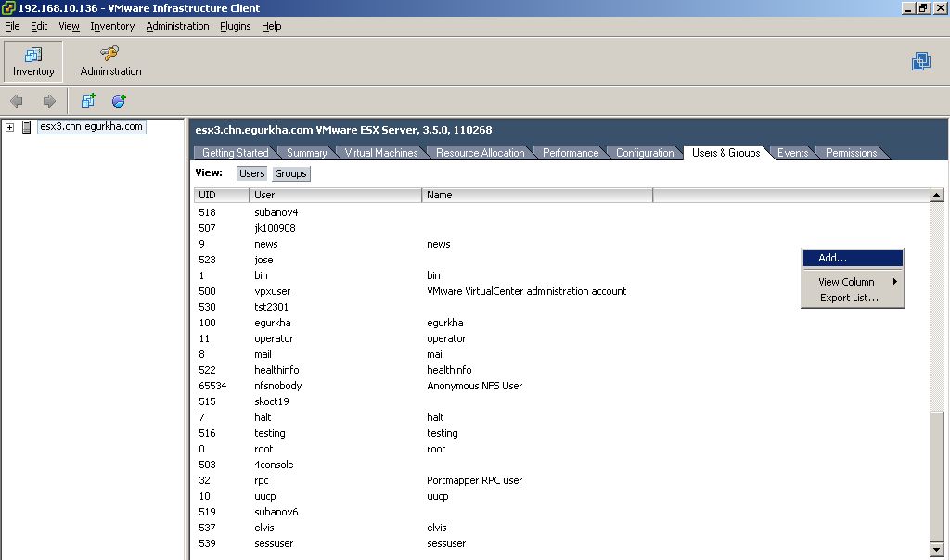Select the subanov6 user row
Screen dimensions: 950x560
click(561, 512)
